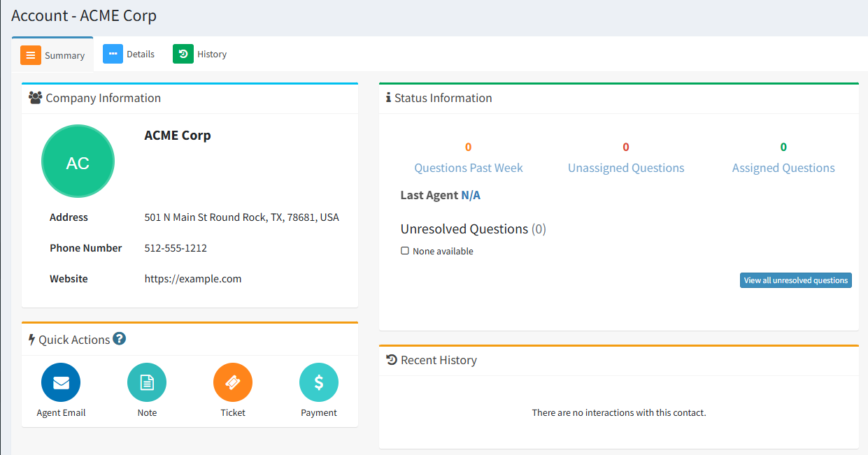Click the Quick Actions panel title
The width and height of the screenshot is (868, 455).
click(x=74, y=340)
